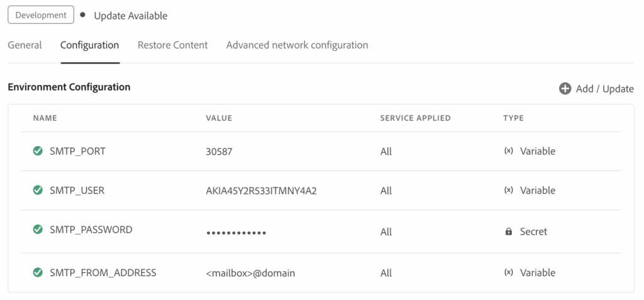644x300 pixels.
Task: Click the plus icon beside Add / Update
Action: tap(565, 89)
